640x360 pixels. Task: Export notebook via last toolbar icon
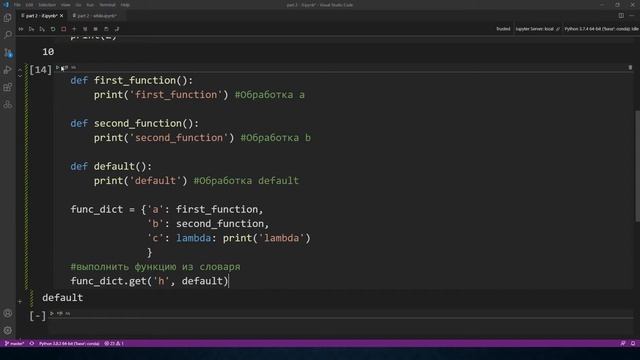117,29
